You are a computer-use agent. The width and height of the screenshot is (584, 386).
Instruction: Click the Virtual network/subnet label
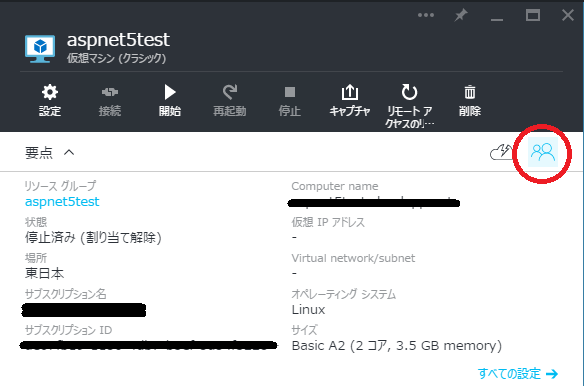[353, 258]
